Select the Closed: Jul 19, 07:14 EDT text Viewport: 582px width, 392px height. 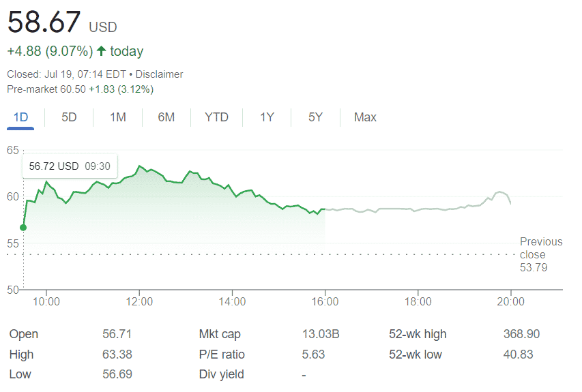click(x=66, y=74)
